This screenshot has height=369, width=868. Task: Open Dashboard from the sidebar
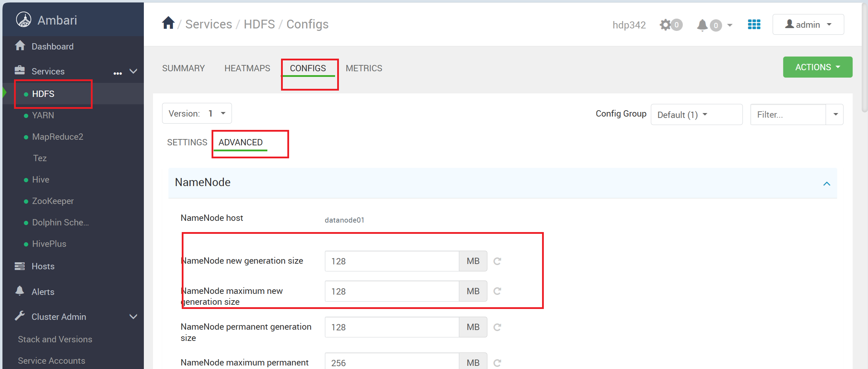pyautogui.click(x=53, y=46)
